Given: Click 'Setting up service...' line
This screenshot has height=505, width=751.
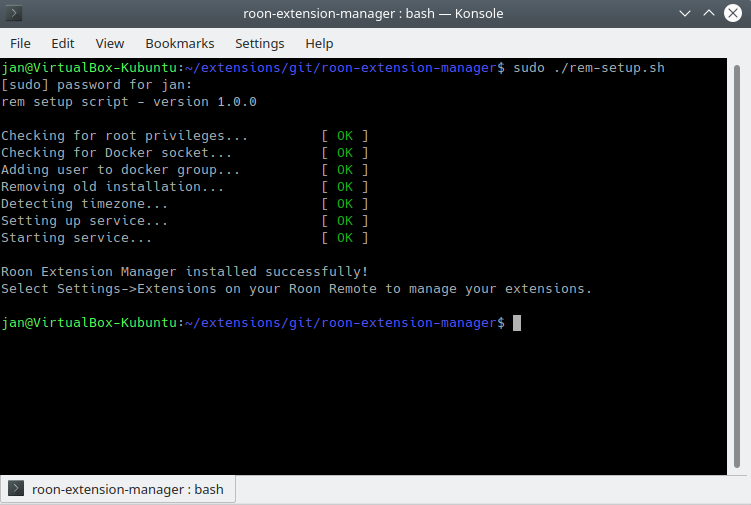Looking at the screenshot, I should click(x=84, y=221).
